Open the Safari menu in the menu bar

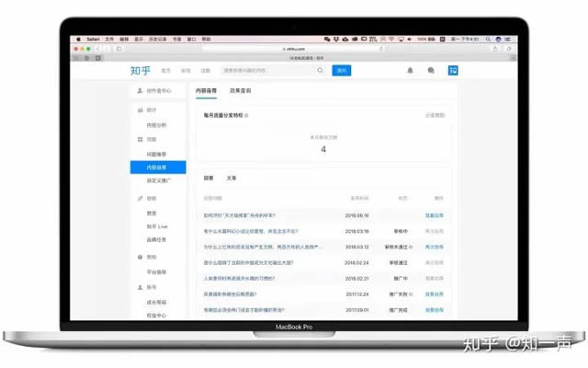tap(93, 40)
